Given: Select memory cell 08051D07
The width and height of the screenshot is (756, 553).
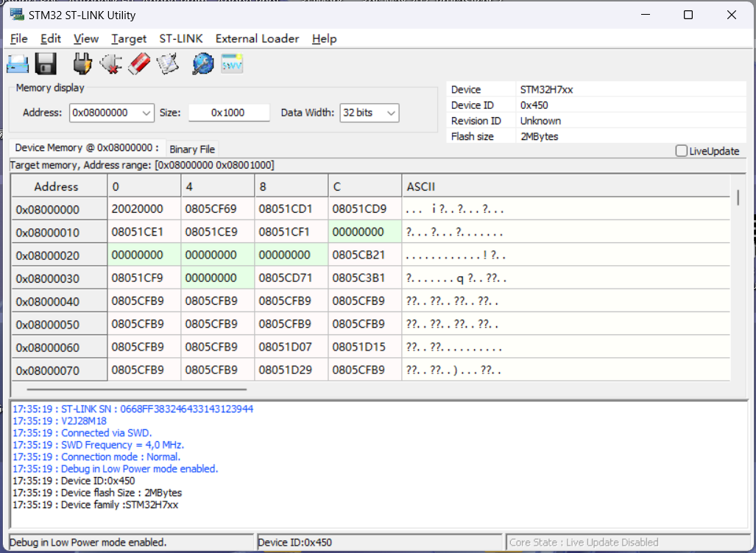Looking at the screenshot, I should click(x=292, y=347).
